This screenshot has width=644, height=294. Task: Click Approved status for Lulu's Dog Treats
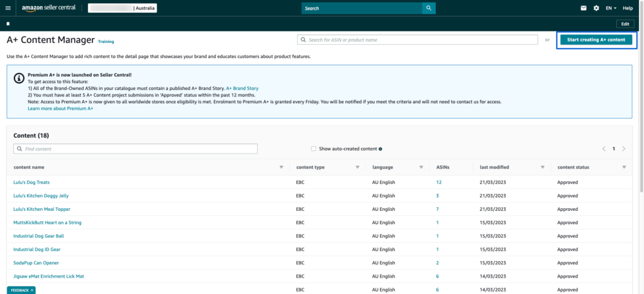[x=567, y=182]
